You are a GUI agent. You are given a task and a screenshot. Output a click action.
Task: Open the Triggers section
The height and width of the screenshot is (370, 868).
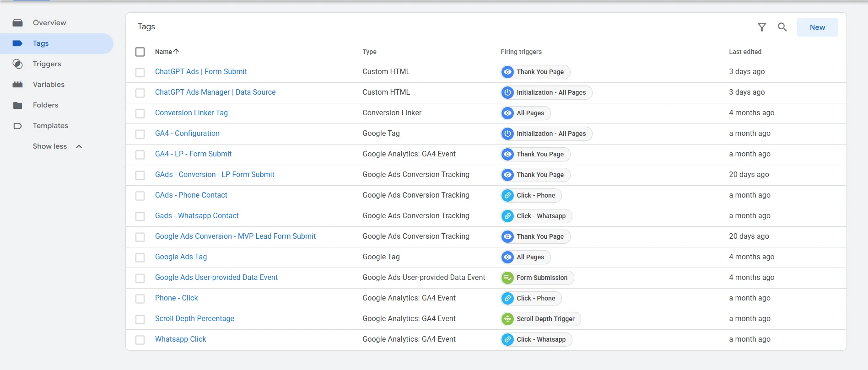[47, 64]
